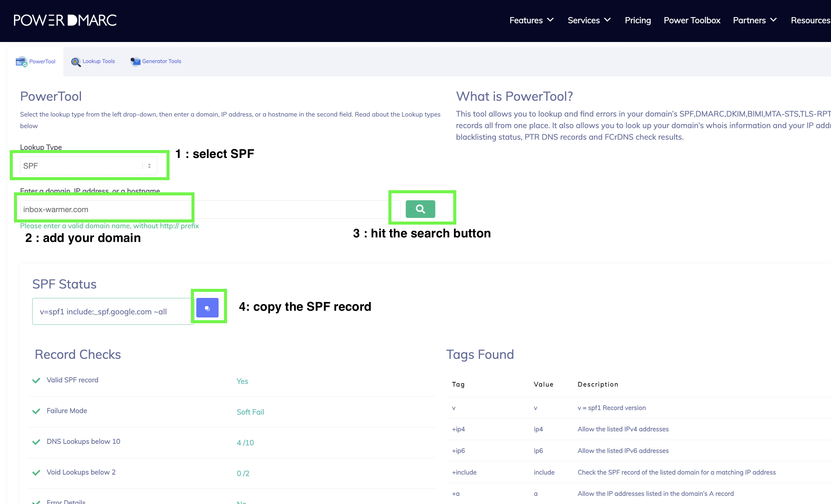Click the PowerTool tab icon

pyautogui.click(x=21, y=62)
